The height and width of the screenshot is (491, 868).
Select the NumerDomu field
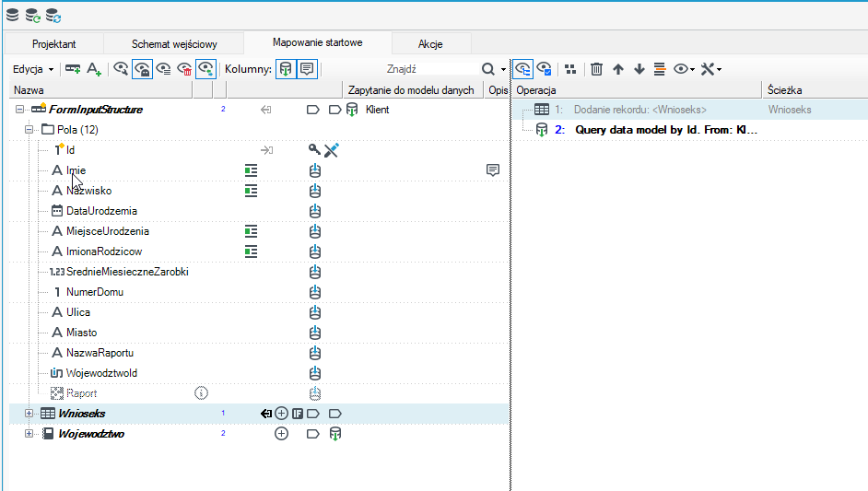click(x=95, y=292)
